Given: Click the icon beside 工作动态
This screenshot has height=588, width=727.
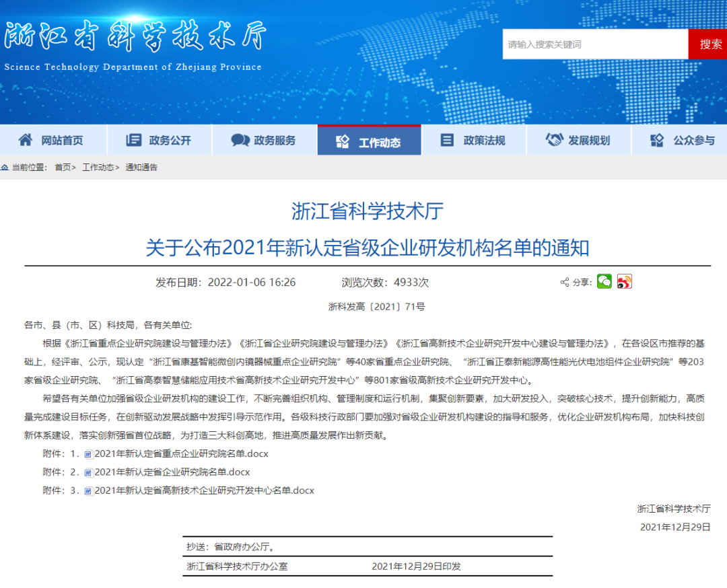Looking at the screenshot, I should [x=342, y=142].
